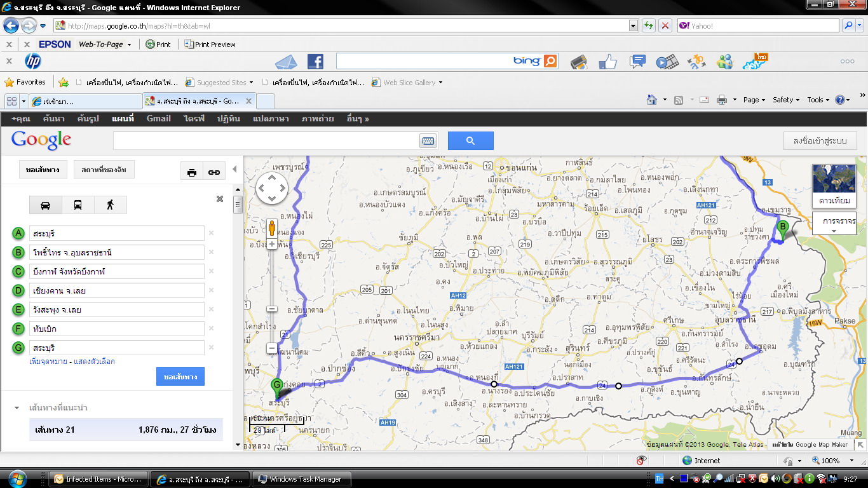Click the blue Google search button
The image size is (868, 488).
[x=470, y=140]
